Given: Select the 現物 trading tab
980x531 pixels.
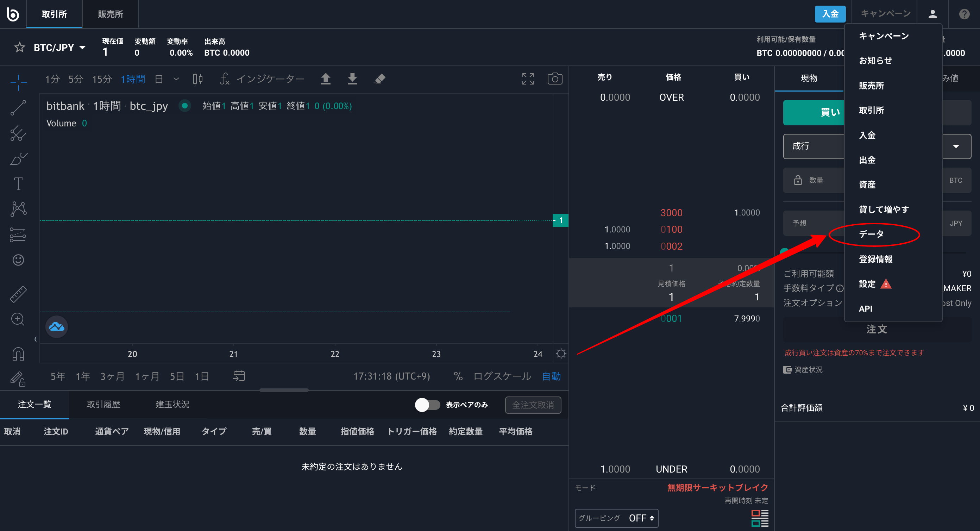Looking at the screenshot, I should pos(809,79).
